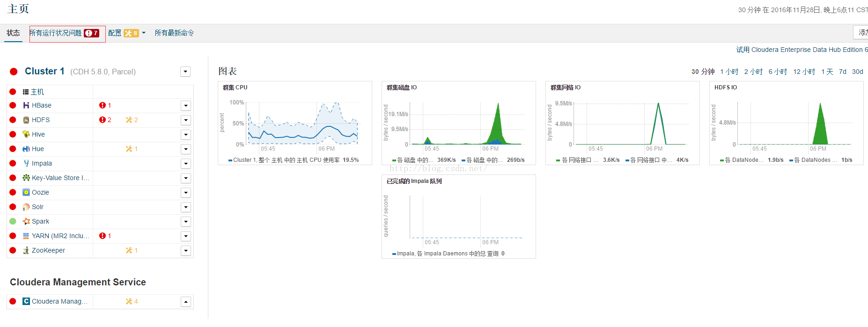Select the 1 天 time range
Screen dimensions: 868x327
[x=827, y=72]
